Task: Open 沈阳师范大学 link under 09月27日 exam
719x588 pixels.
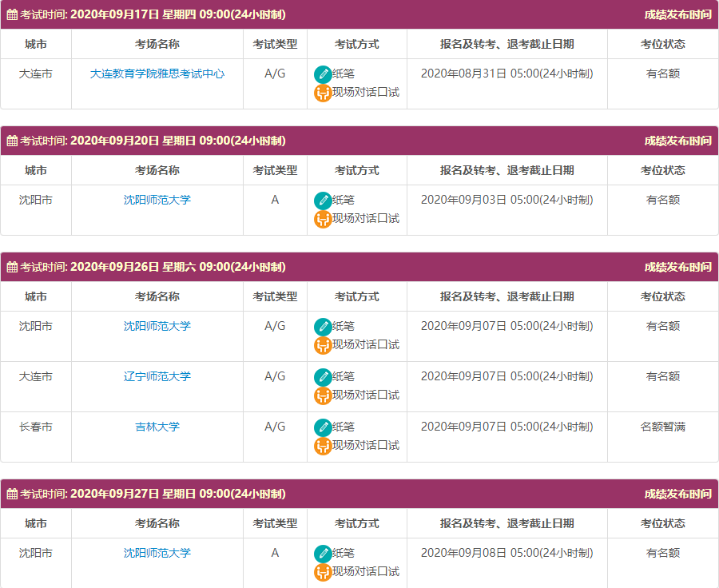Action: point(157,553)
